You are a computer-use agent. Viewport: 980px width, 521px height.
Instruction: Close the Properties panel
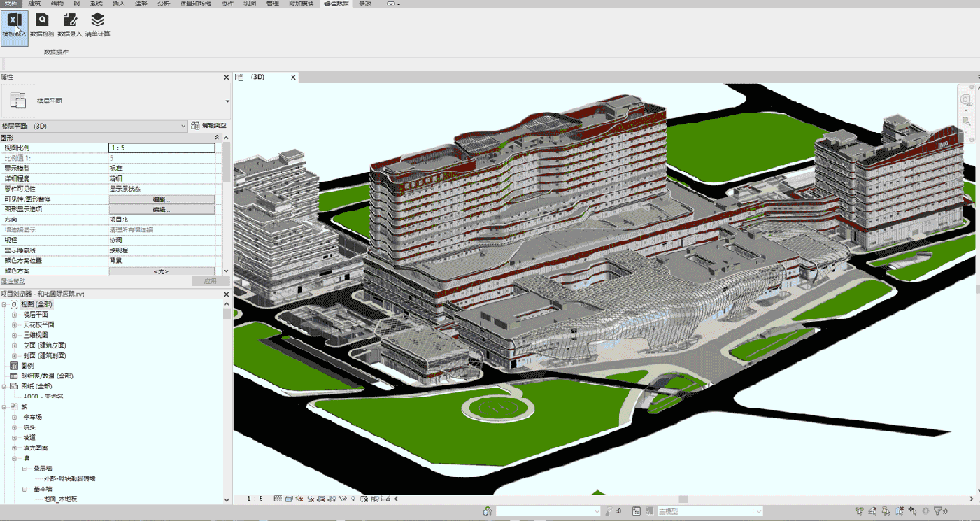pos(226,77)
